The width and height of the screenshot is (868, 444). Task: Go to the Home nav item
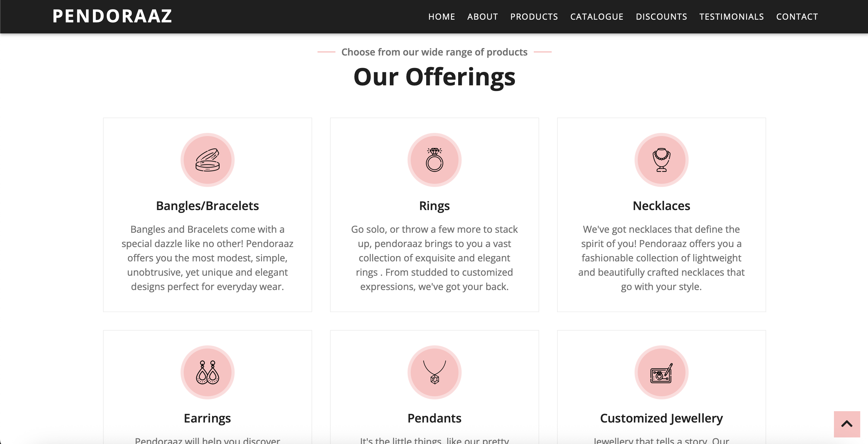pos(441,17)
